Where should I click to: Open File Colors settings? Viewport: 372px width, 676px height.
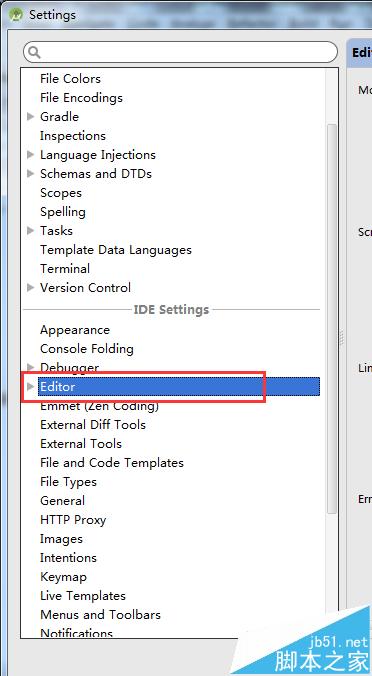coord(70,79)
